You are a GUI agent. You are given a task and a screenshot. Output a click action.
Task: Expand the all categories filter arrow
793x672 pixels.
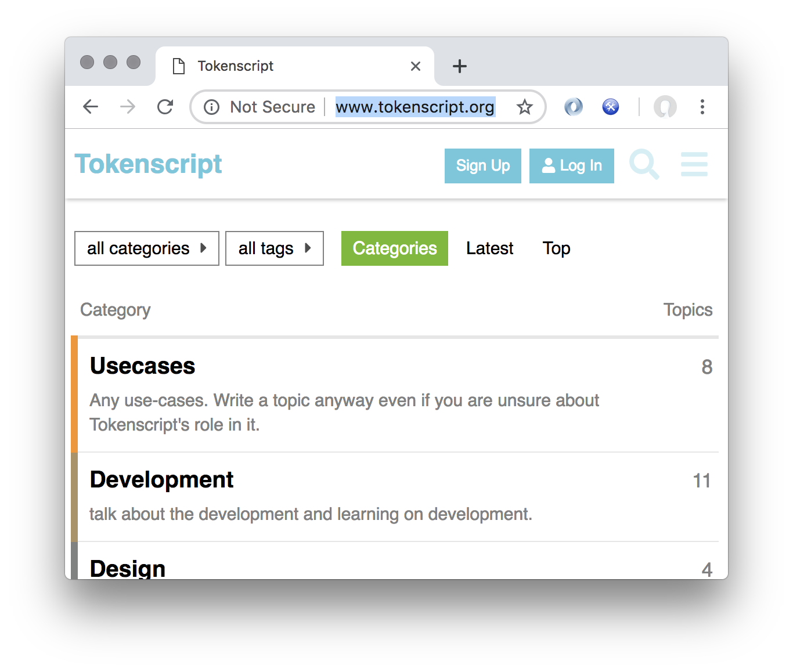(204, 248)
